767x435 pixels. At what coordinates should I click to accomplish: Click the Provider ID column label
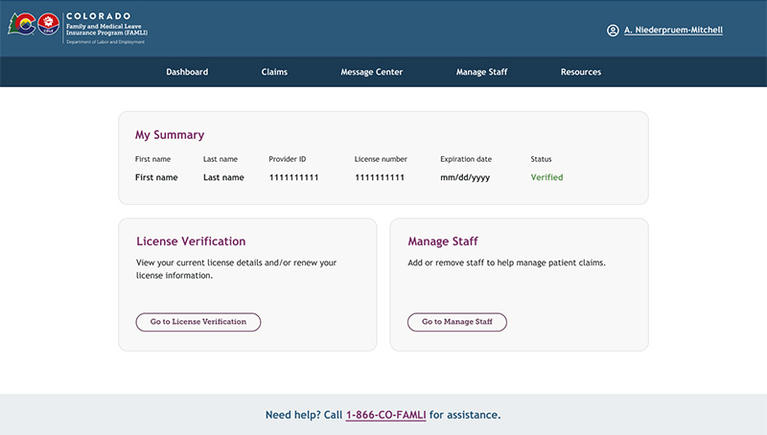pos(287,159)
